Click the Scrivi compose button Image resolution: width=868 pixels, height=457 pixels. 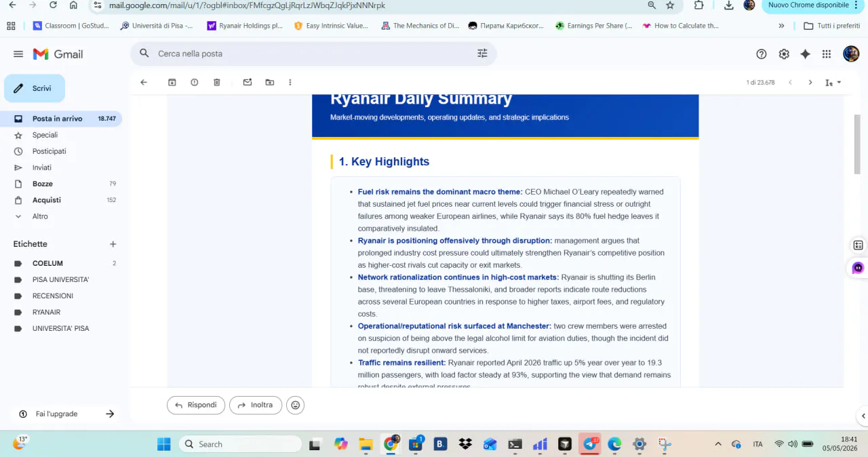point(35,88)
